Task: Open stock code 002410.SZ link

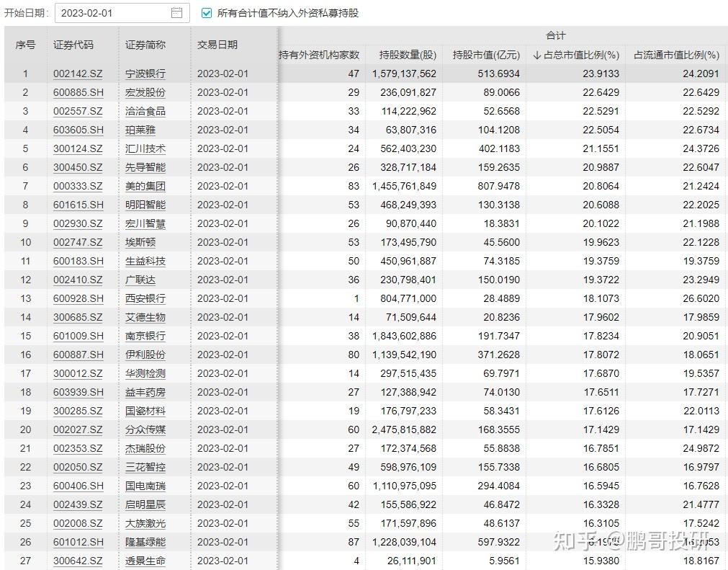Action: [x=78, y=280]
